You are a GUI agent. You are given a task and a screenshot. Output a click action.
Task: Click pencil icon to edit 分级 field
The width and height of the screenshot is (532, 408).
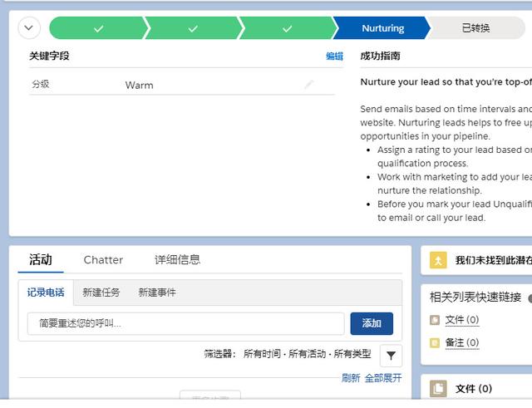tap(309, 85)
